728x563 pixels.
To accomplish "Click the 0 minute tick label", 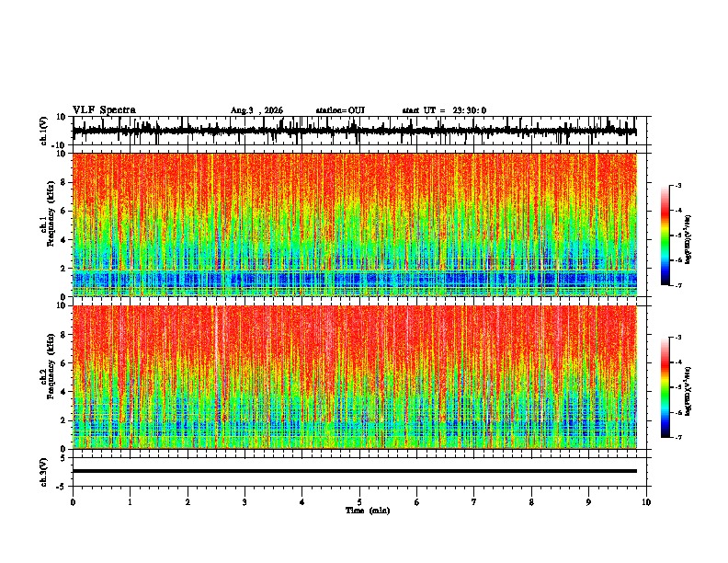I will click(73, 502).
